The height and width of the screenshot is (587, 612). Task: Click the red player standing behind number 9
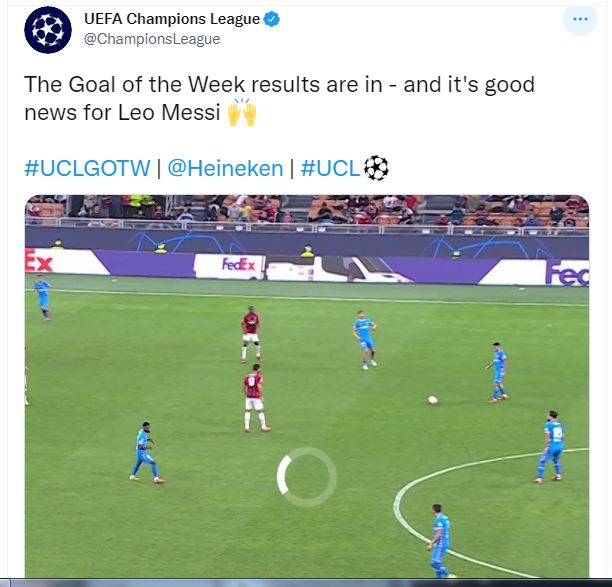coord(251,334)
